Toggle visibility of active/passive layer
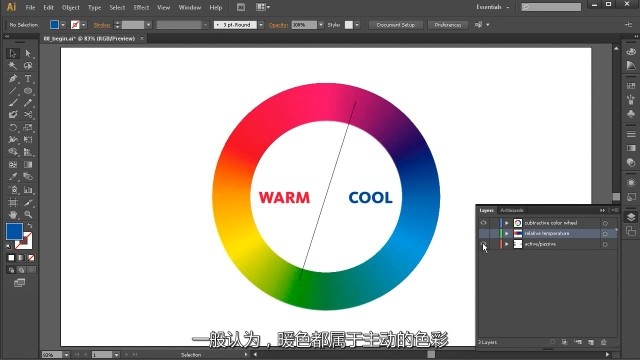 [x=484, y=244]
